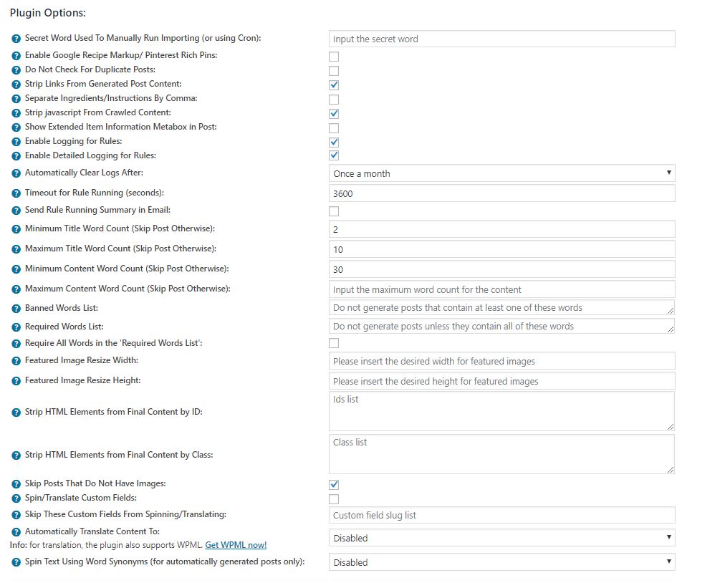
Task: Enable Google Recipe Markup checkbox
Action: [x=334, y=57]
